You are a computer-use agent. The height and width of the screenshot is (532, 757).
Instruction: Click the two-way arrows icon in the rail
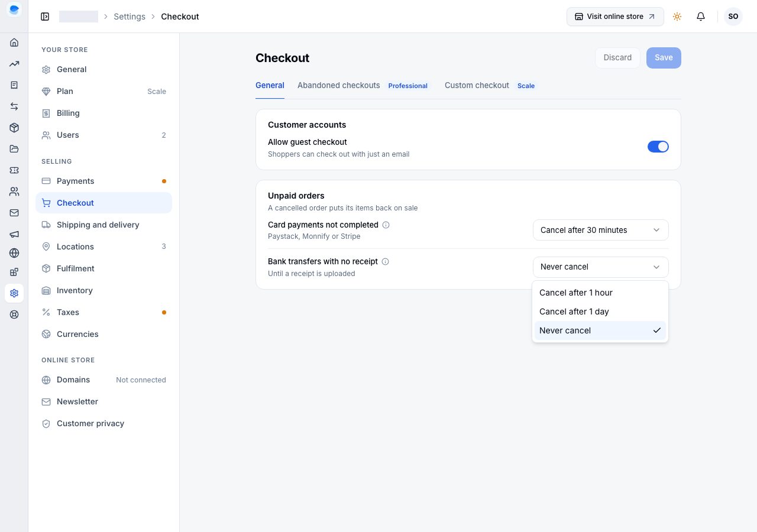[14, 106]
